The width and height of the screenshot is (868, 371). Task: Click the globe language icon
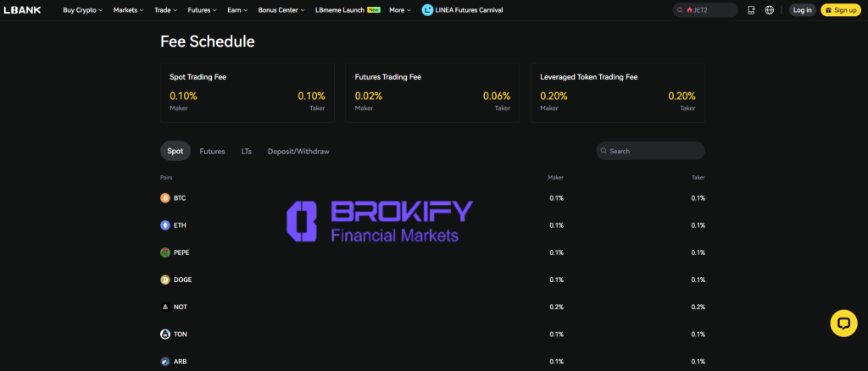coord(769,10)
